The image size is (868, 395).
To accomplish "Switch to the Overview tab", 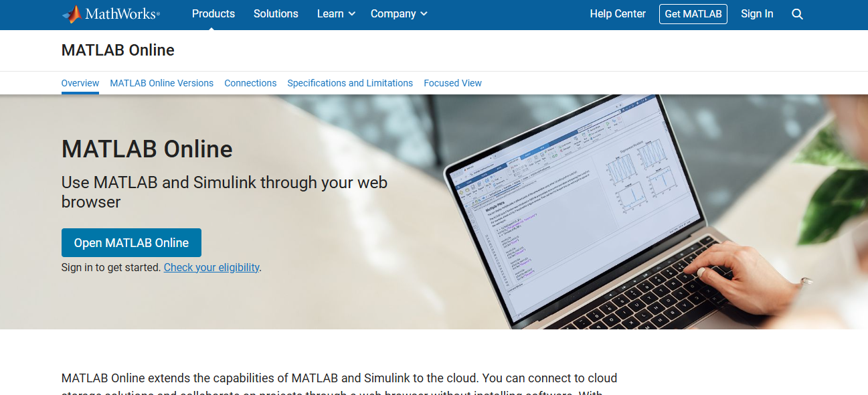I will click(x=80, y=83).
